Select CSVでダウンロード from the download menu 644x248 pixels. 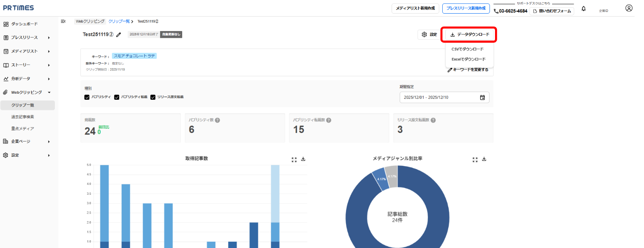468,49
